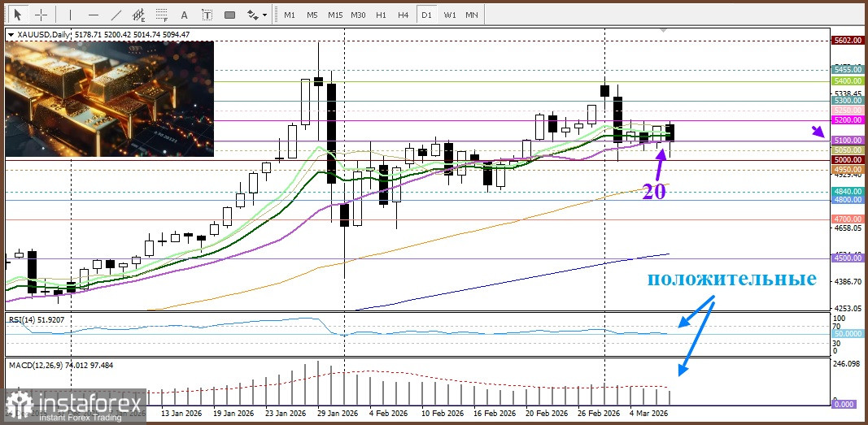Screen dimensions: 868x425
Task: Click the 4950.00 price level label
Action: pyautogui.click(x=848, y=169)
